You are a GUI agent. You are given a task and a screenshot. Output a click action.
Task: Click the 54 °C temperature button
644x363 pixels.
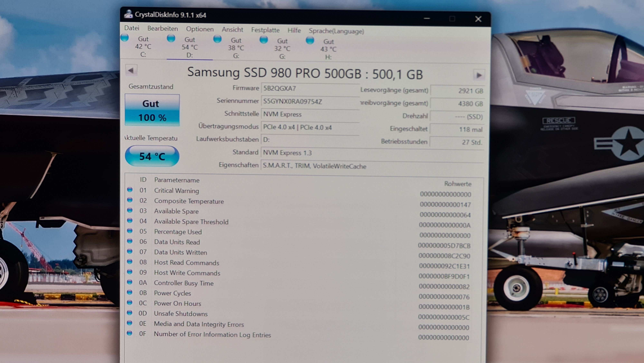pos(152,156)
